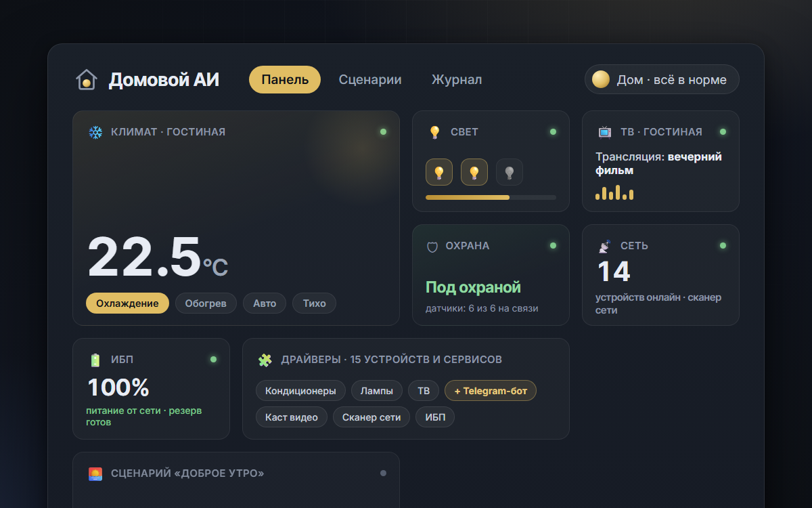Turn on the third dimmed lamp
Screen dimensions: 812x508
click(x=510, y=172)
